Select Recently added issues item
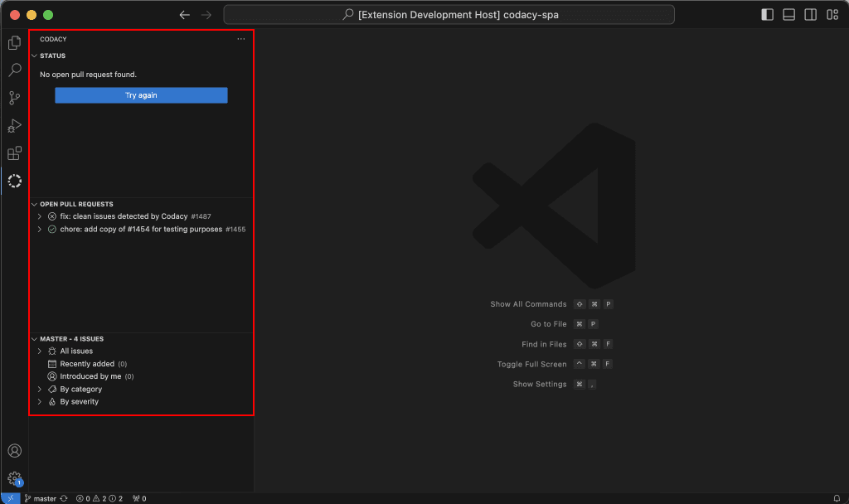The width and height of the screenshot is (849, 504). point(87,364)
